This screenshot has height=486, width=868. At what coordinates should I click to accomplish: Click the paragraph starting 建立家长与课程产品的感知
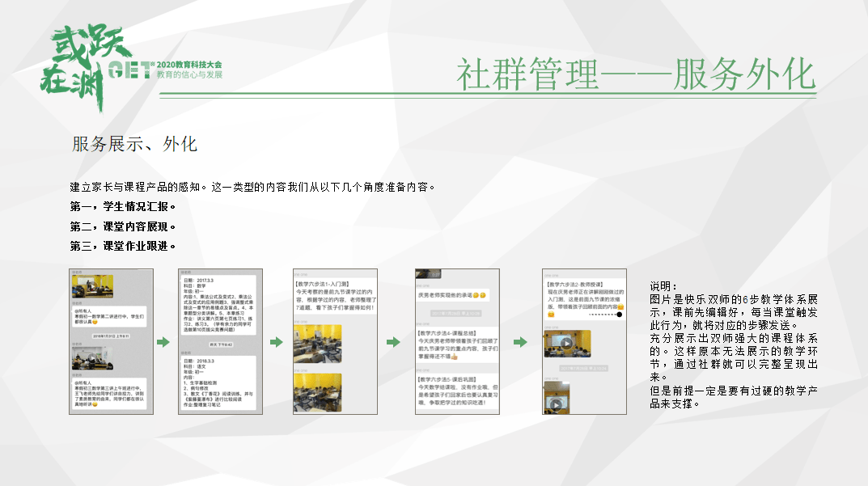click(x=252, y=187)
